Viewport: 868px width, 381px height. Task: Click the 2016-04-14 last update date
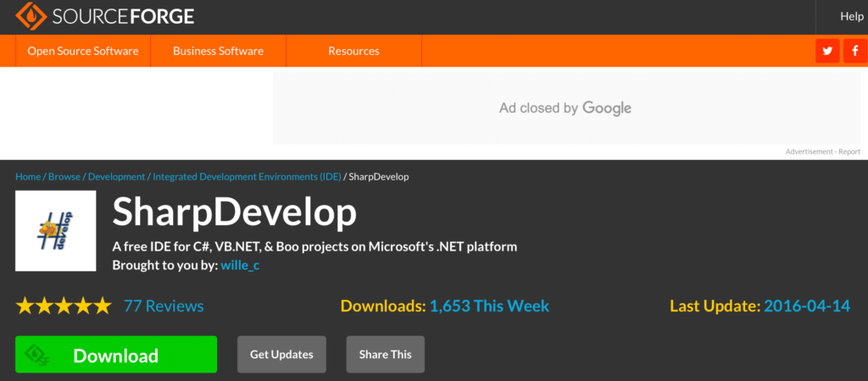(x=807, y=306)
